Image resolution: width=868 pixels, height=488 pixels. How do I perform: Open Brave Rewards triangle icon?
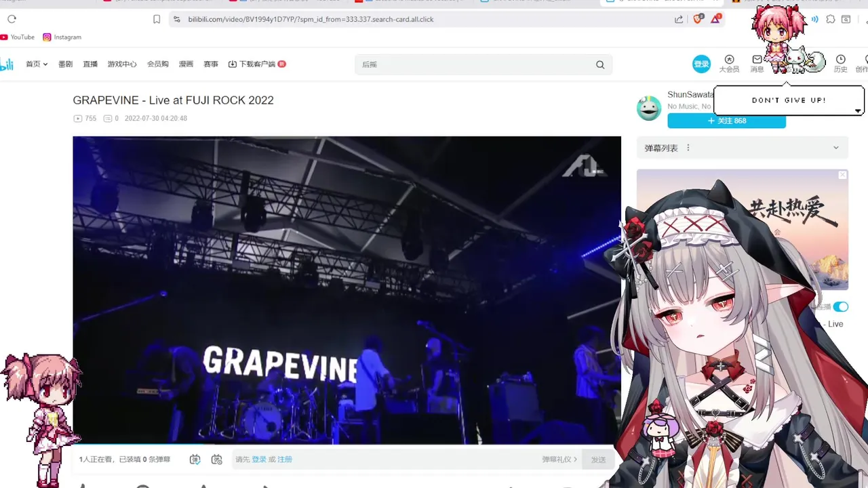point(715,18)
